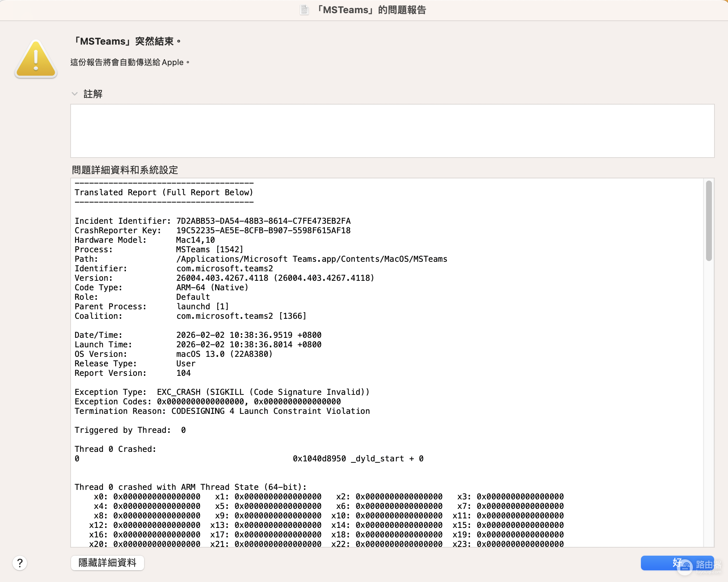
Task: Click the Incident Identifier value 7D2ABB53-DA54-48B3-8614-C7FE473EB2FA
Action: pos(263,221)
